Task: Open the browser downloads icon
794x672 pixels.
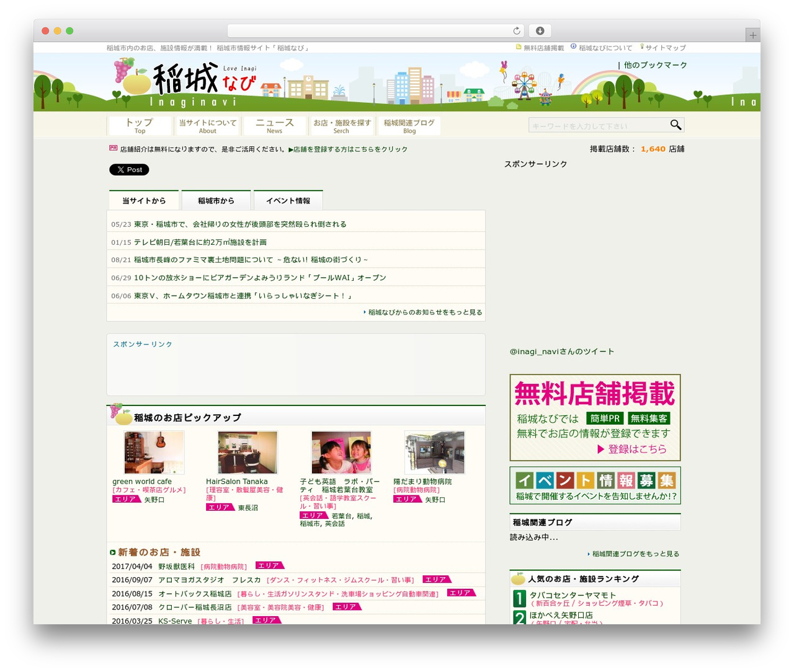Action: pyautogui.click(x=540, y=30)
